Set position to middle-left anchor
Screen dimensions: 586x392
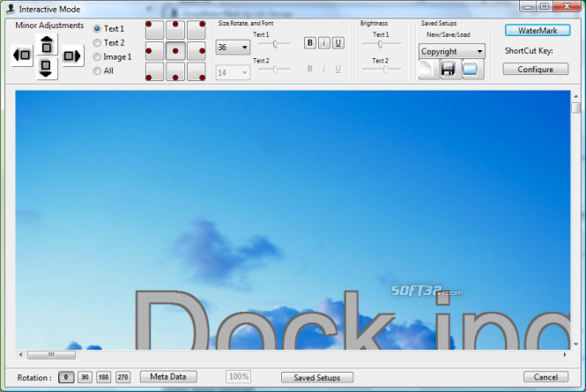point(154,51)
